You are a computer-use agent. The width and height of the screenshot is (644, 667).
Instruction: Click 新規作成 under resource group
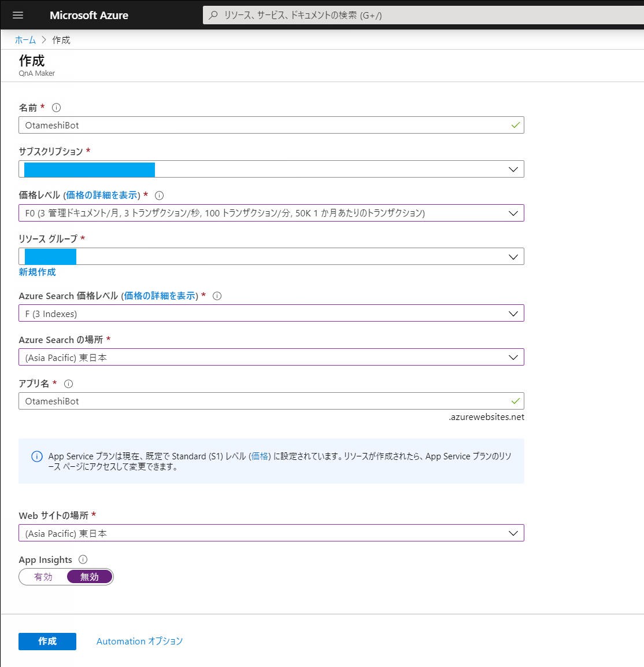37,272
